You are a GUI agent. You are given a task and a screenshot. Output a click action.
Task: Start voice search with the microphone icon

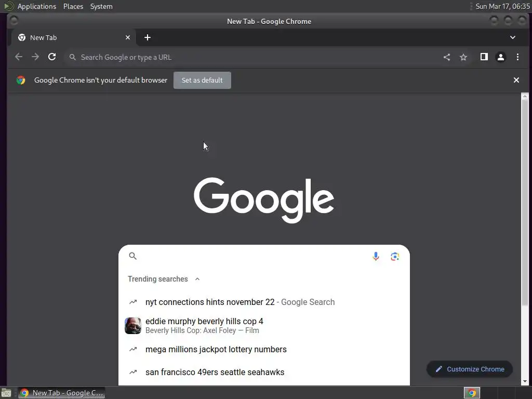coord(376,256)
